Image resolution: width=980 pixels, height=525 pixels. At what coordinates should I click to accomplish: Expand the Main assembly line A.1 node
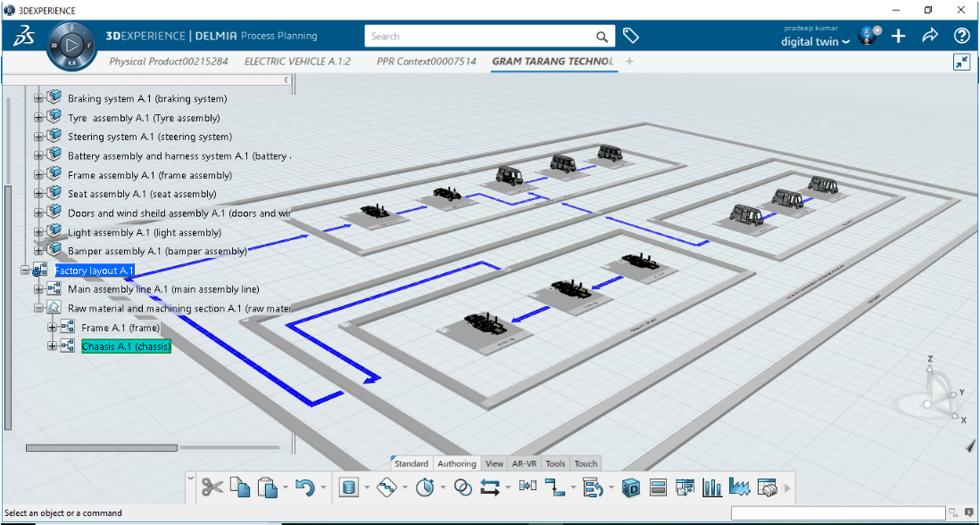[x=38, y=289]
